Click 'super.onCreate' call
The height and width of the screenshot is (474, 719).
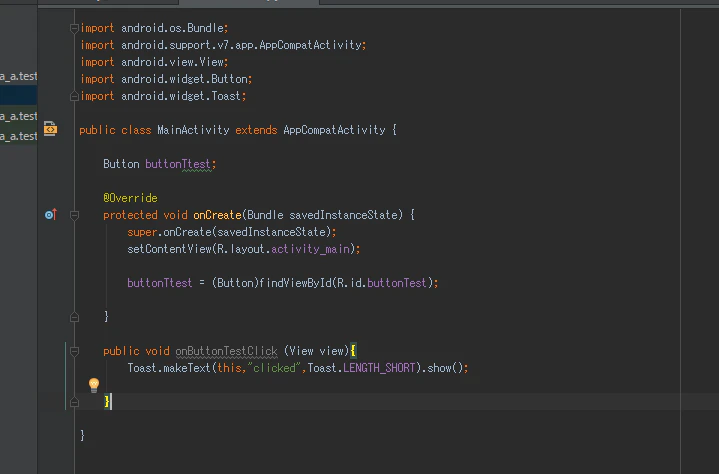tap(169, 232)
